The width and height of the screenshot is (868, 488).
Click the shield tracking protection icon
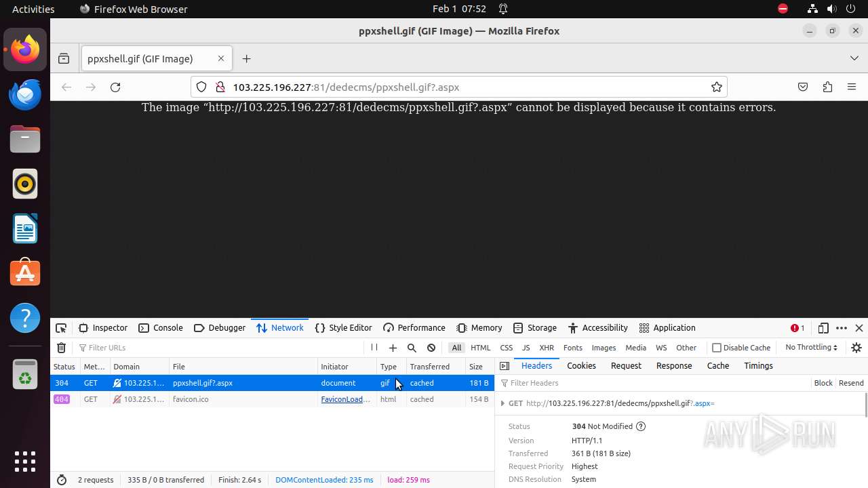coord(201,87)
